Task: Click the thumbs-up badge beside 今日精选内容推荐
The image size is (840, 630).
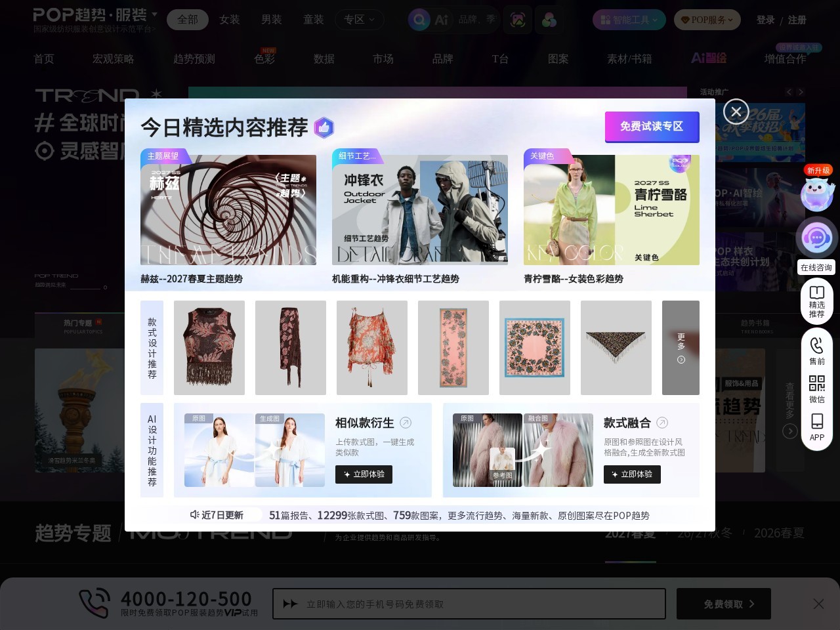Action: (x=324, y=127)
